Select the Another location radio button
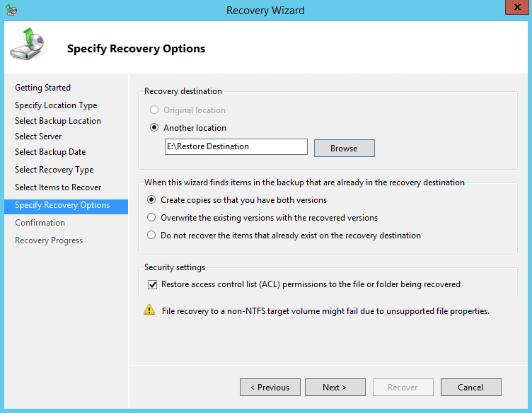532x413 pixels. [x=154, y=128]
